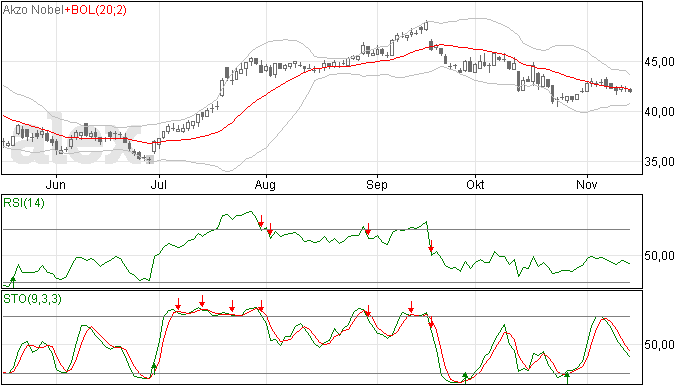Click the 50,00 value on the RSI axis

click(659, 256)
